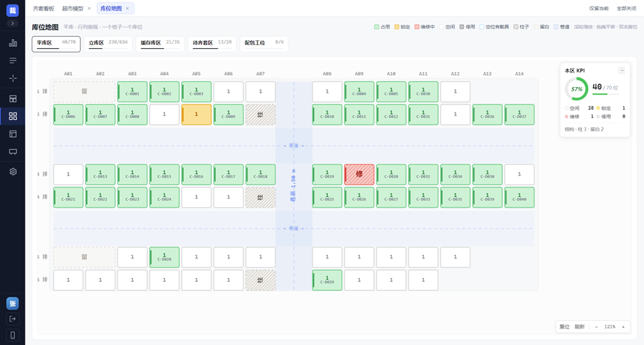Click the A08 column header
644x345 pixels.
point(327,74)
